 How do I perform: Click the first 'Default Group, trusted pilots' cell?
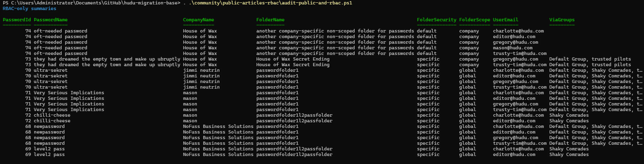click(590, 59)
